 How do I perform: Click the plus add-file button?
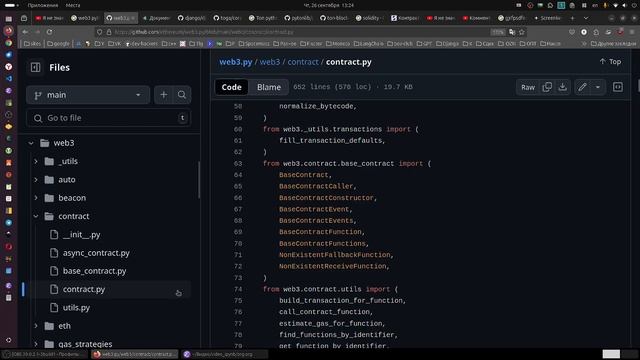tap(164, 95)
